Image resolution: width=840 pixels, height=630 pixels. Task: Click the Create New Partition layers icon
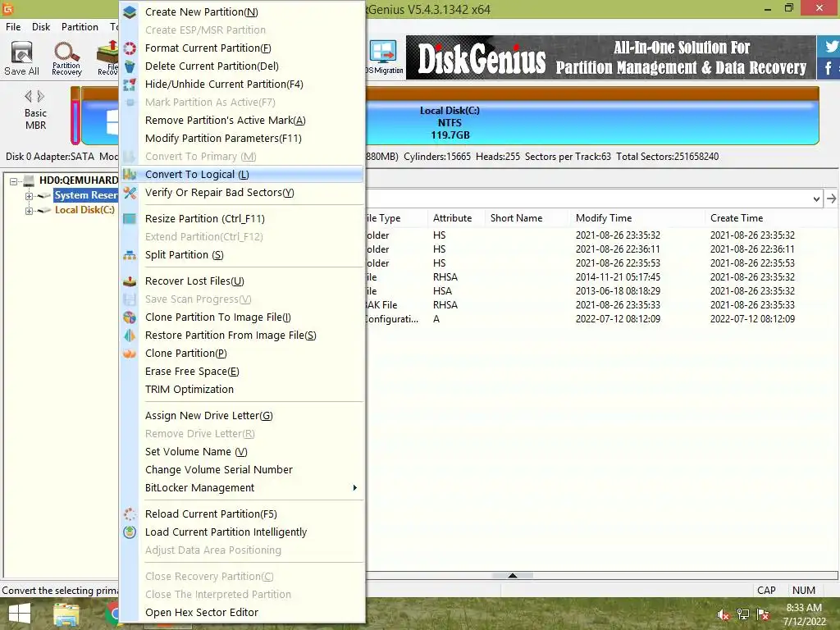130,11
